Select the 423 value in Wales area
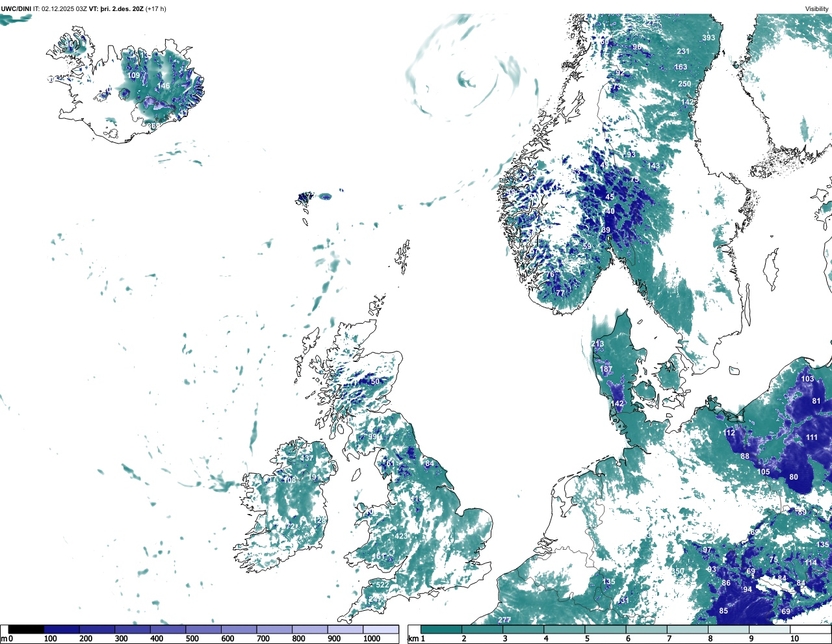Screen dimensions: 832x644 tap(401, 536)
